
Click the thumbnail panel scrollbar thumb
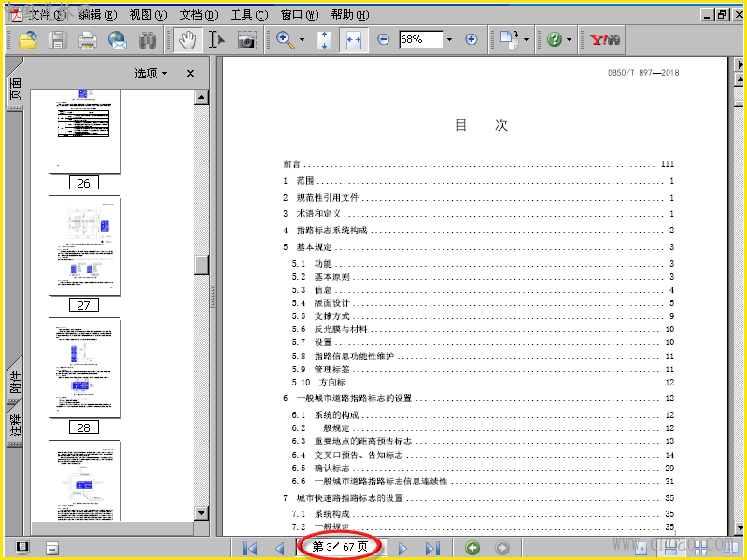coord(202,265)
